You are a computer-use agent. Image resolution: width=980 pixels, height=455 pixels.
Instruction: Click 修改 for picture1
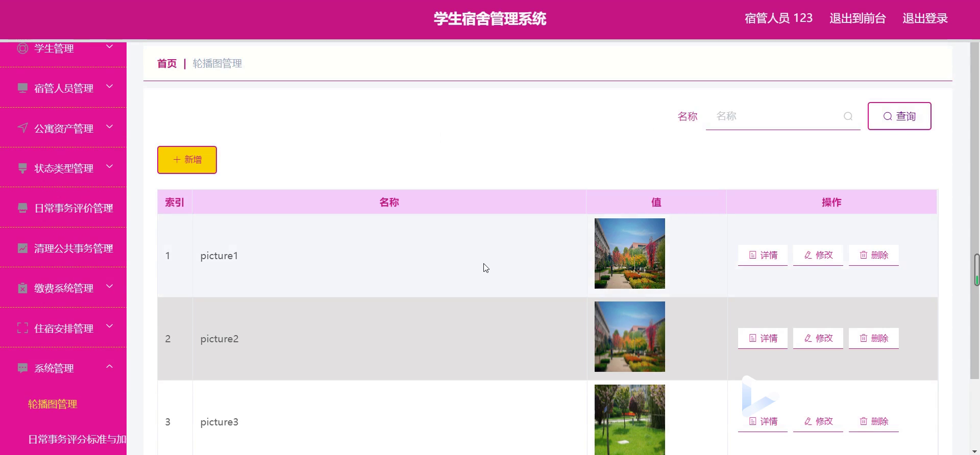pyautogui.click(x=818, y=255)
